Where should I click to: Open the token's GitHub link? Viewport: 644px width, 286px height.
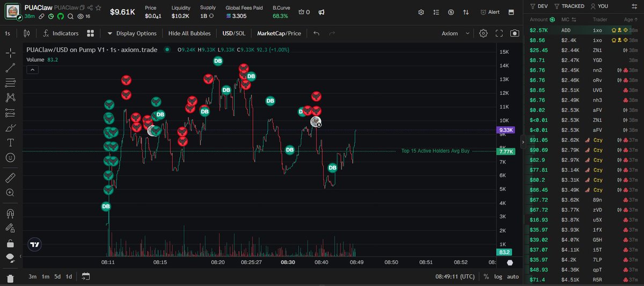[x=61, y=17]
